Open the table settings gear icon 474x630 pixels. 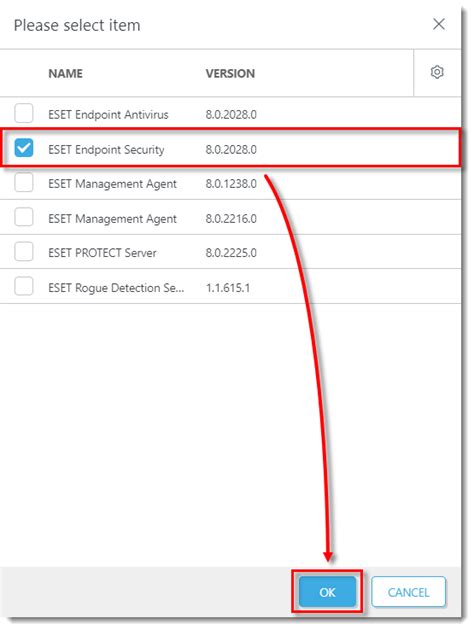click(x=437, y=72)
